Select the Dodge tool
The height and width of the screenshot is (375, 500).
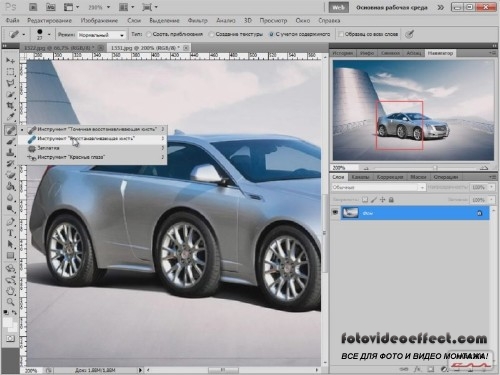[10, 209]
